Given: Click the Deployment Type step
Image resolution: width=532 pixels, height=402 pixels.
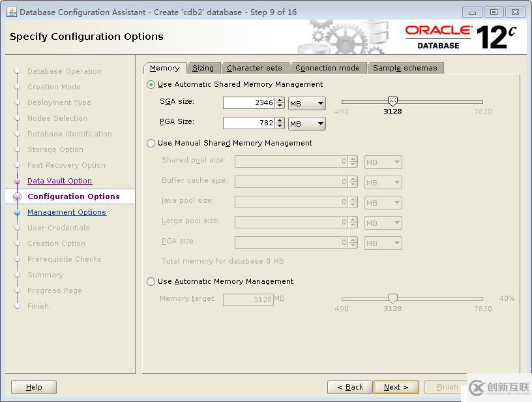Looking at the screenshot, I should [59, 102].
